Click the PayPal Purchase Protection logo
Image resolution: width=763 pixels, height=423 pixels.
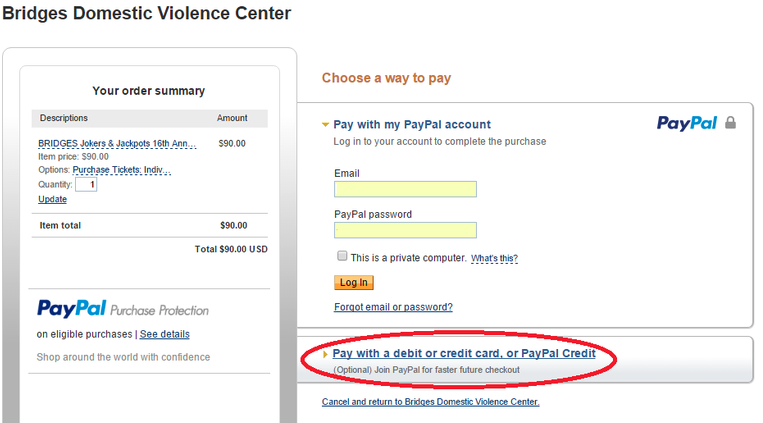tap(123, 309)
